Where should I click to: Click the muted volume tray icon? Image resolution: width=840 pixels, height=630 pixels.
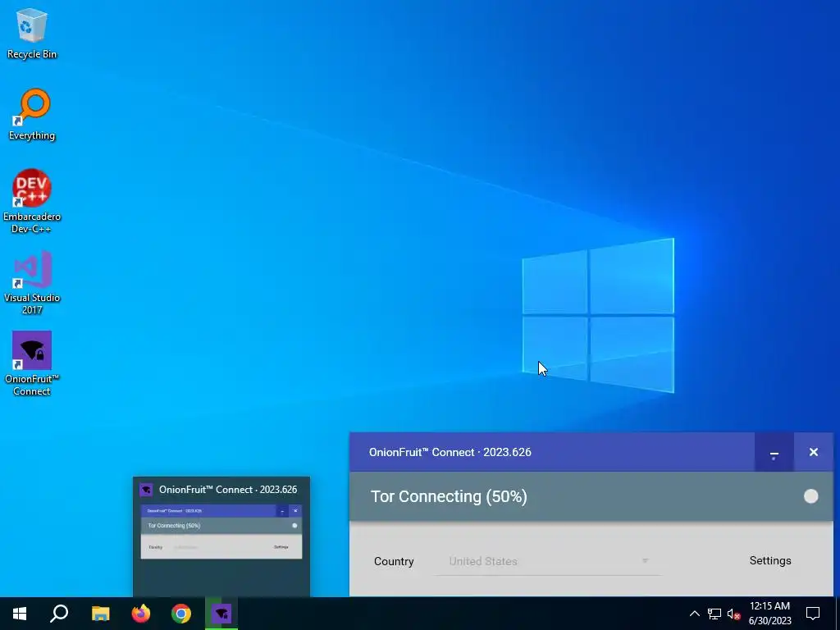tap(733, 614)
